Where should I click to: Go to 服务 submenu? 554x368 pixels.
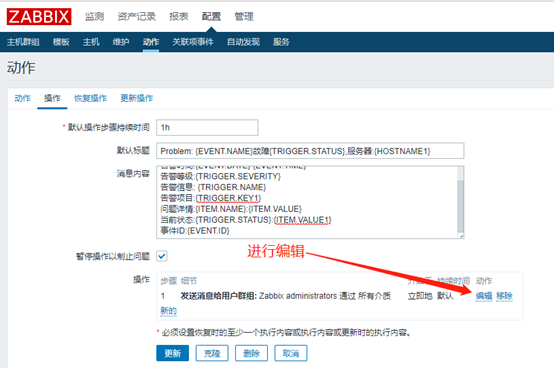point(281,42)
